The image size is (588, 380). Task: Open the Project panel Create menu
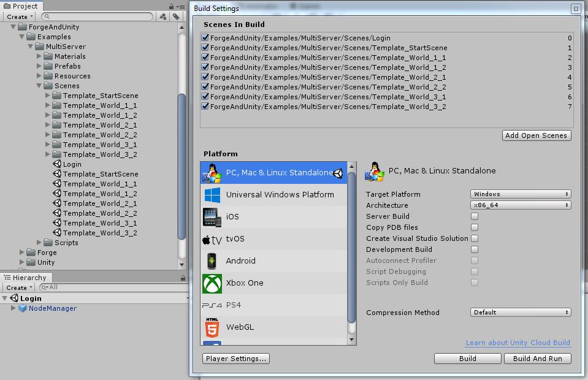tap(20, 17)
